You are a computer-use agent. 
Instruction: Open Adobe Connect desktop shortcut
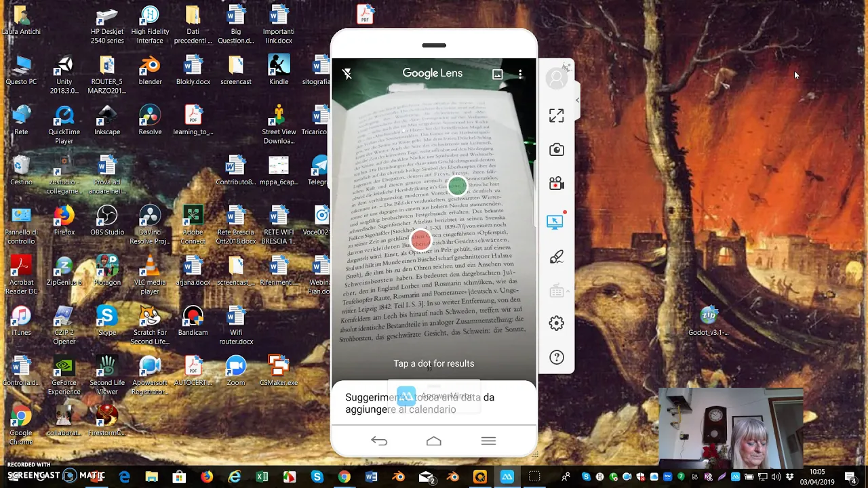(193, 226)
